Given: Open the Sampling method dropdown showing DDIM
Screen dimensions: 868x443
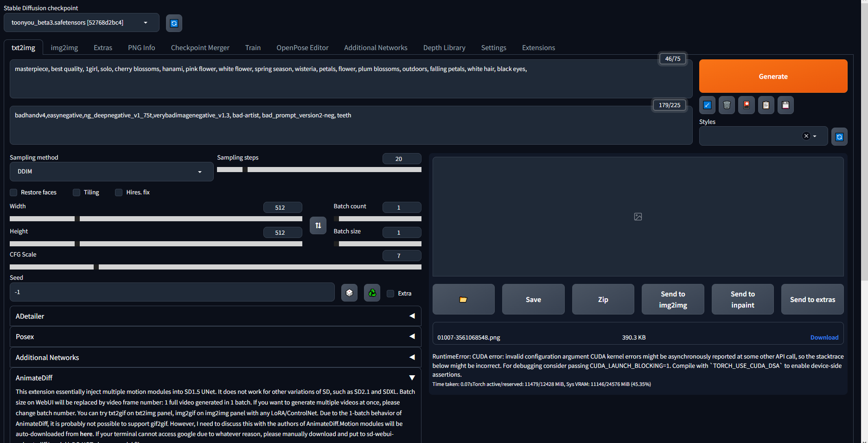Looking at the screenshot, I should 111,171.
